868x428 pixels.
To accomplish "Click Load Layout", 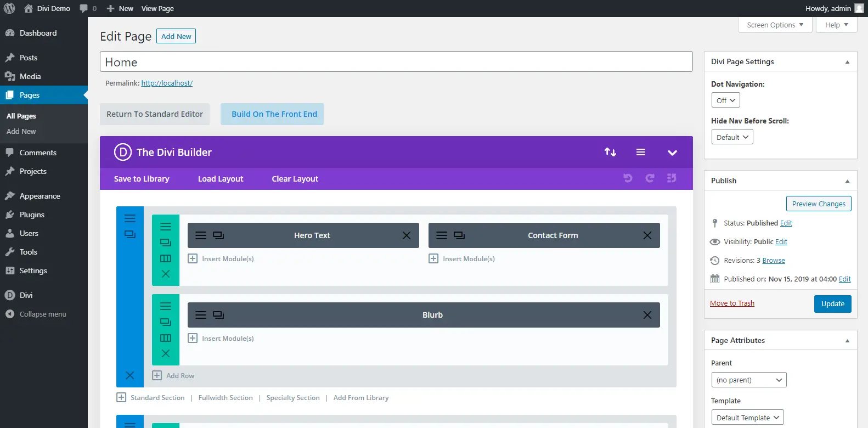I will click(x=221, y=179).
